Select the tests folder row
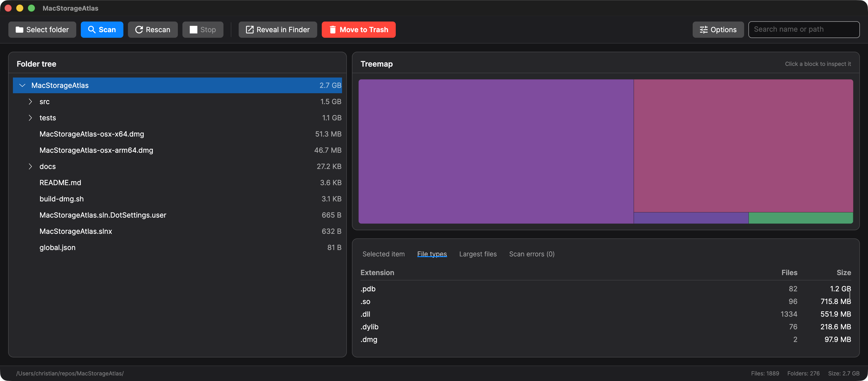Image resolution: width=868 pixels, height=381 pixels. (x=177, y=118)
